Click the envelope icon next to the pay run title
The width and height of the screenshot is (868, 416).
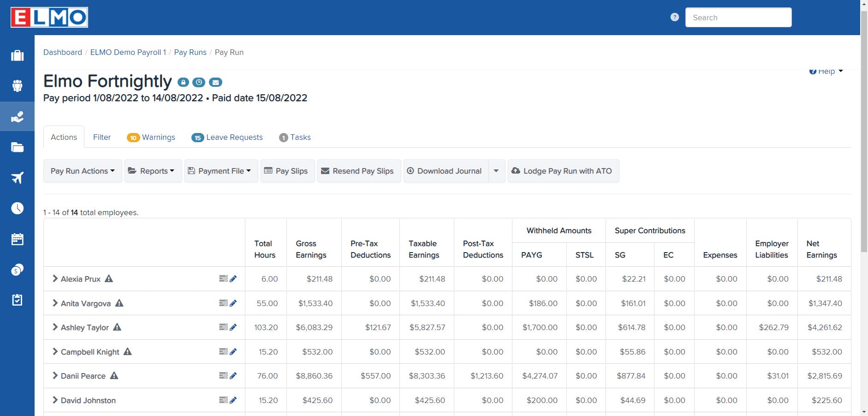click(x=215, y=82)
